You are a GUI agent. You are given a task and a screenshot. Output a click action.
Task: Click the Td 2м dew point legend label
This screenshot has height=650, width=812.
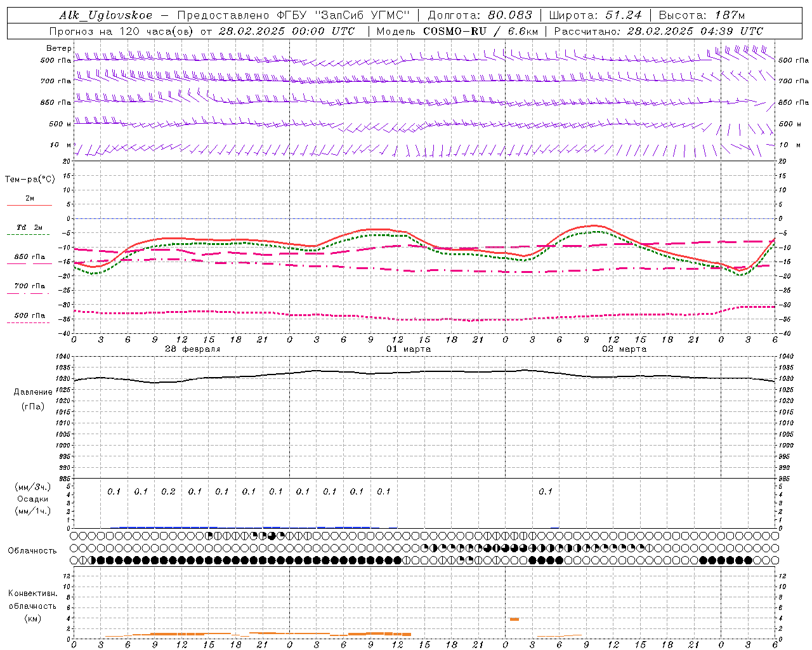pos(30,227)
